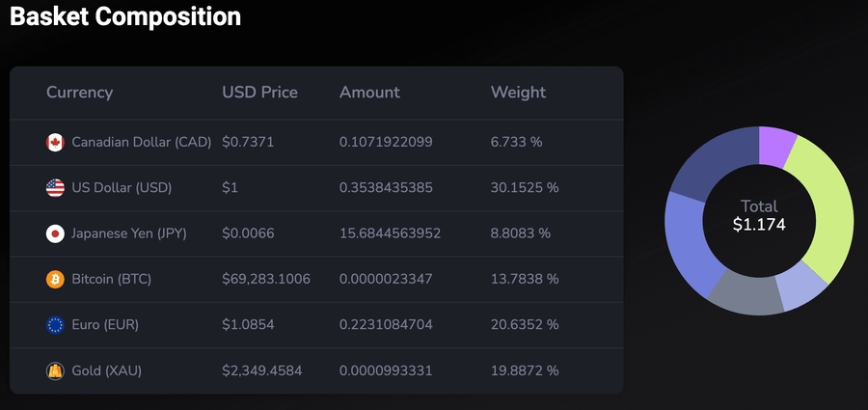Click the small purple donut segment
The height and width of the screenshot is (410, 868).
click(776, 144)
